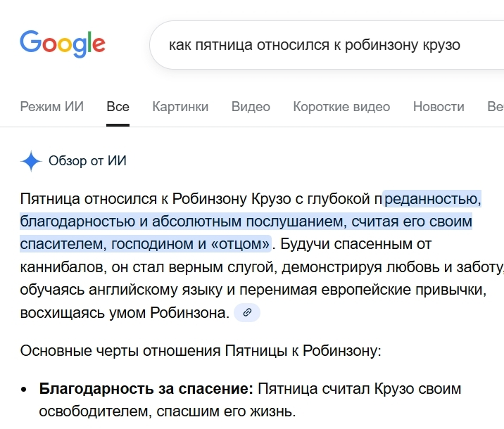Open the Видео tab

(x=251, y=107)
